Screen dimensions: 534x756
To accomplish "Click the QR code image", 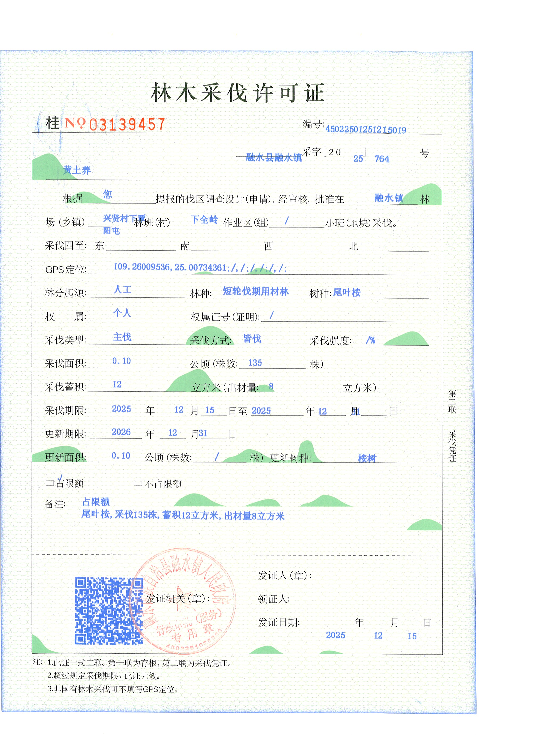I will pyautogui.click(x=109, y=611).
